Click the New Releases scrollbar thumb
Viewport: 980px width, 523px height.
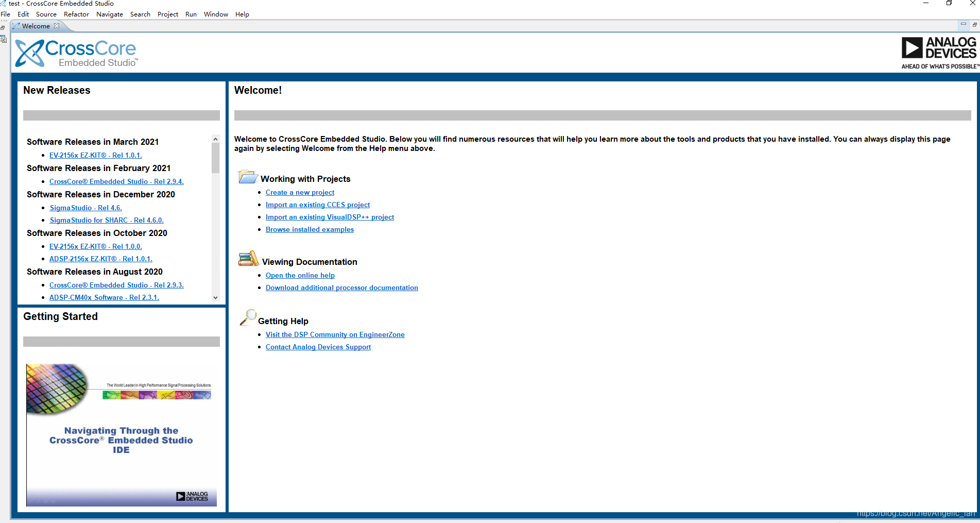[x=215, y=158]
